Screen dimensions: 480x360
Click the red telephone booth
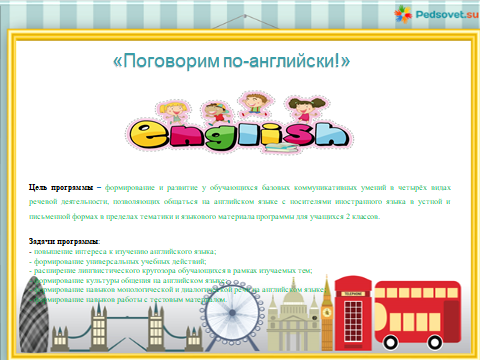pyautogui.click(x=353, y=313)
